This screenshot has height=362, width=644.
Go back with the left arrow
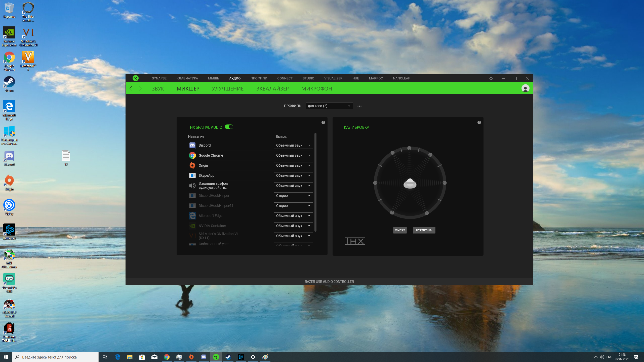(x=131, y=88)
